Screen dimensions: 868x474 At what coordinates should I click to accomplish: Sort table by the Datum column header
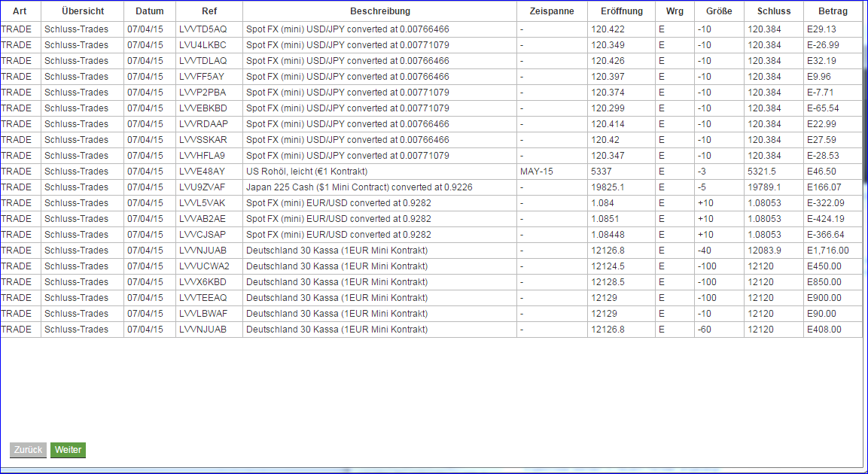(x=149, y=11)
